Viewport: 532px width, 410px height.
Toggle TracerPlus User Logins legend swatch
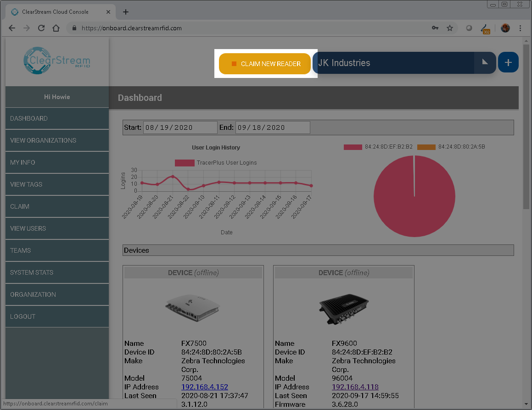(x=185, y=163)
